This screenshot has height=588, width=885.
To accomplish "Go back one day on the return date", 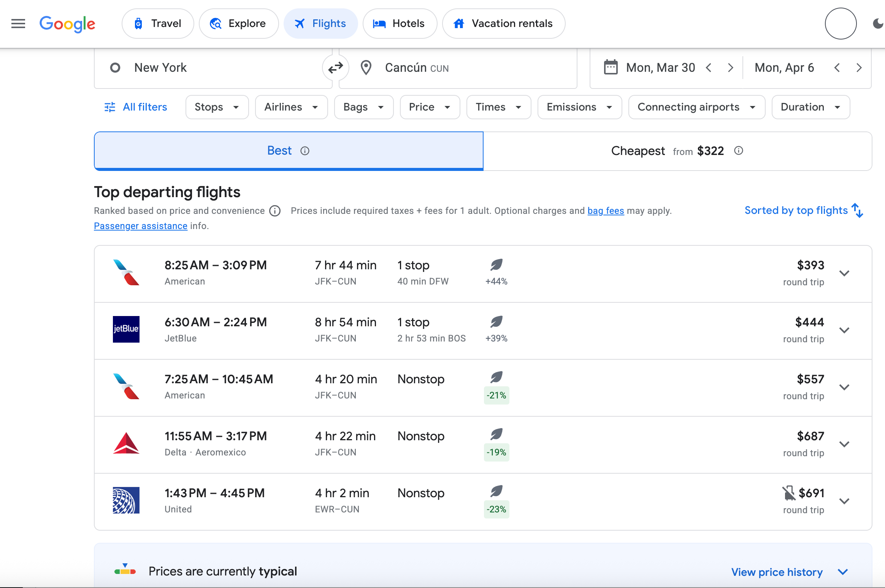I will tap(837, 68).
